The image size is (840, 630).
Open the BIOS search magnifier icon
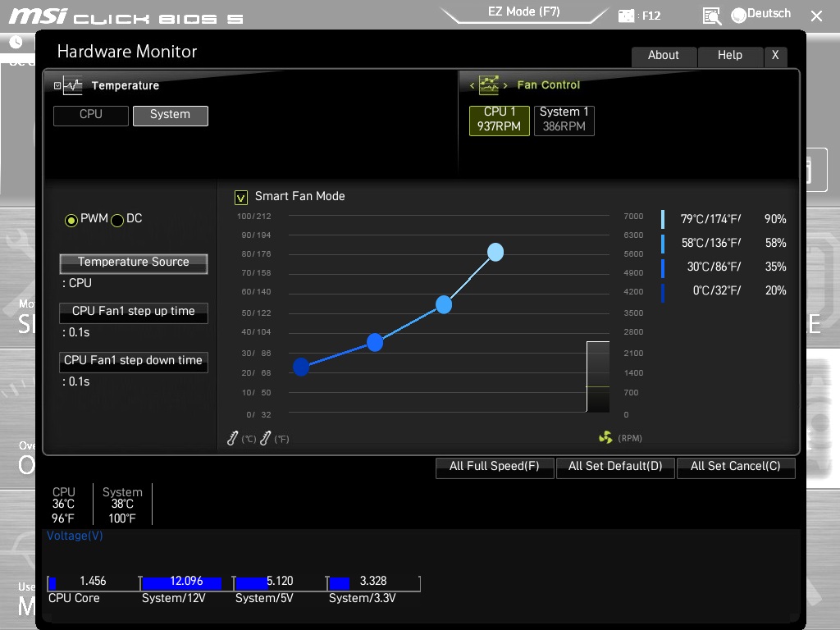711,16
